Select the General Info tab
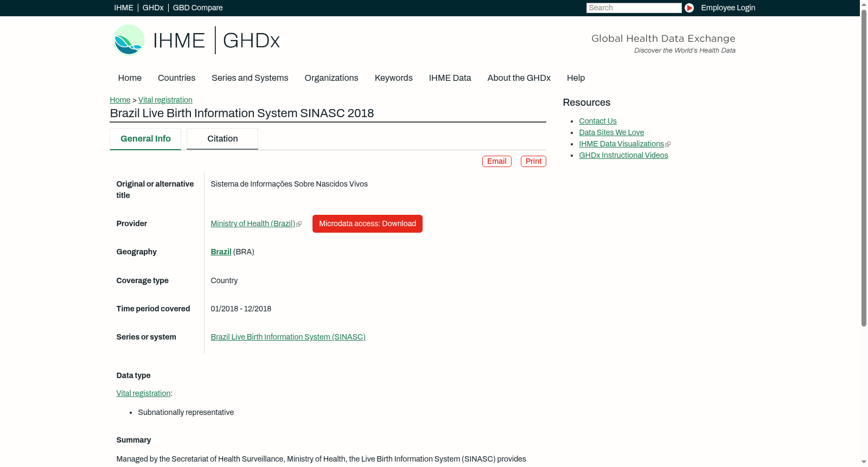 145,139
